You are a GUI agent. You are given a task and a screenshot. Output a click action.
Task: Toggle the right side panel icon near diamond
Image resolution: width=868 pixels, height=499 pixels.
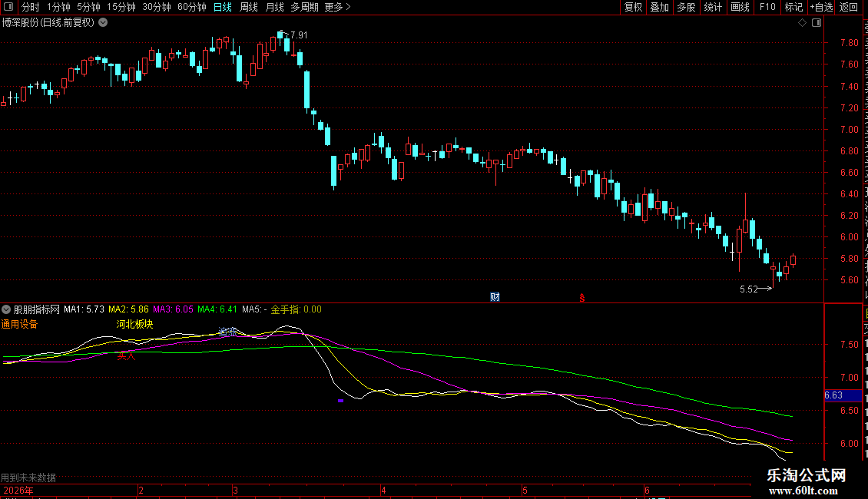point(817,23)
